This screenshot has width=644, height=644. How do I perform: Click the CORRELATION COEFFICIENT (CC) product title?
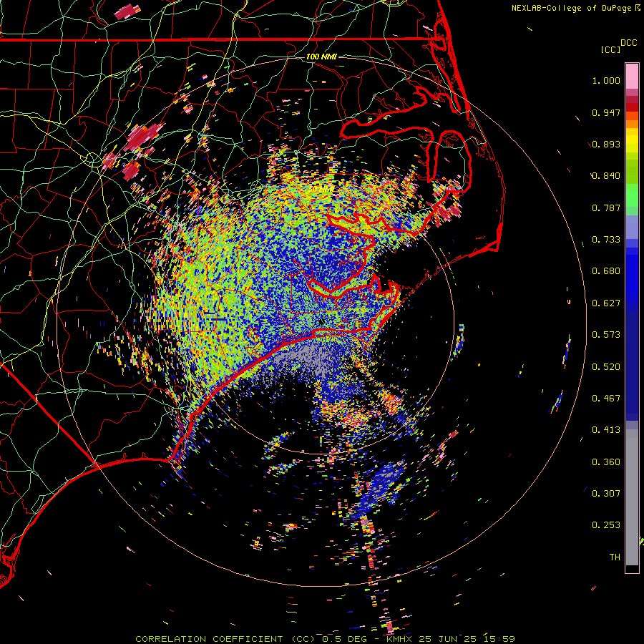pos(225,639)
